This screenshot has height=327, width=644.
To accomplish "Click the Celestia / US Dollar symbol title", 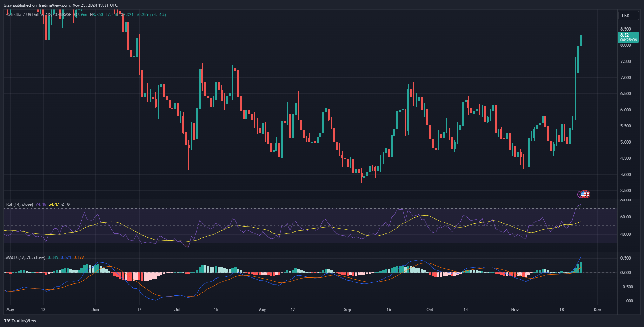I will click(25, 15).
